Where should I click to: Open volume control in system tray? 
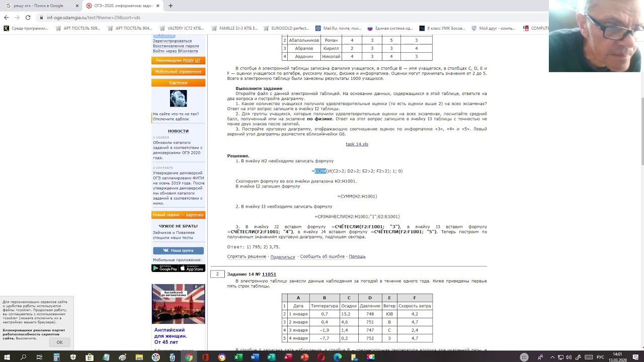point(568,357)
